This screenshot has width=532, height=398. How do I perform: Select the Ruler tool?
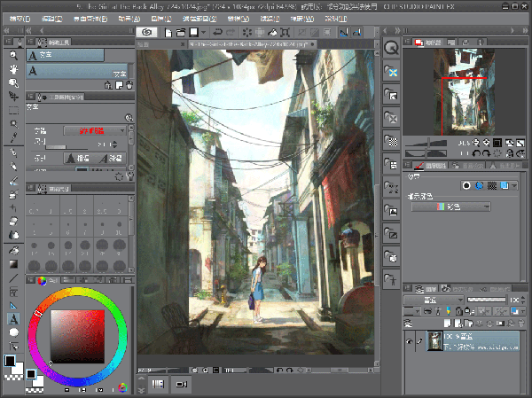(13, 306)
